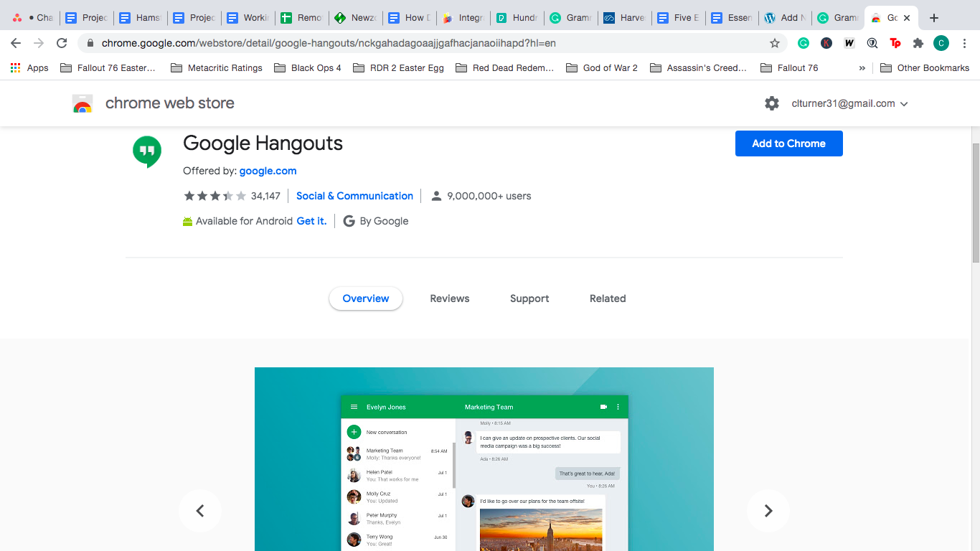Open the plain Fallout 76 bookmark folder

coord(789,68)
